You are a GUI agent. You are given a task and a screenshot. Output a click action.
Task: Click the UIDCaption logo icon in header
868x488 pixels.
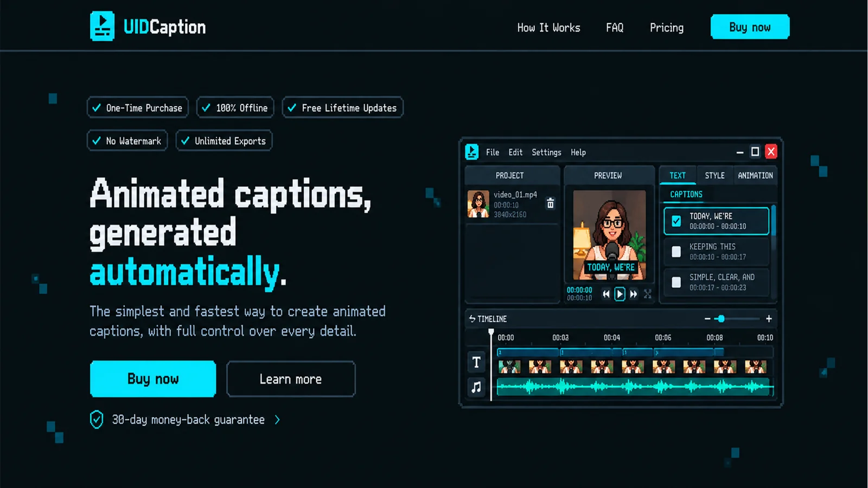tap(102, 26)
